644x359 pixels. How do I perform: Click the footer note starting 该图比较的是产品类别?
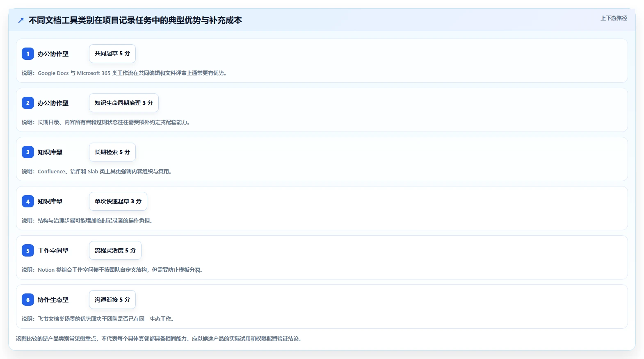(x=160, y=339)
